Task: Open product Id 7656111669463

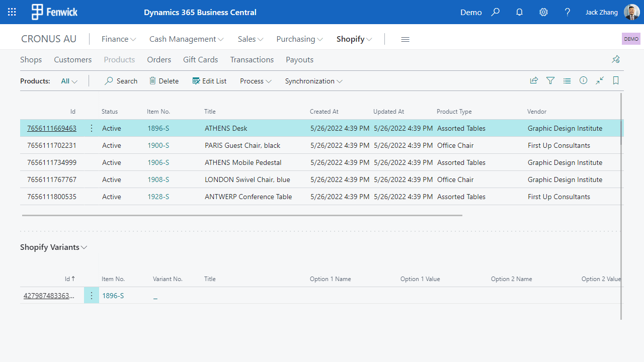Action: tap(52, 128)
